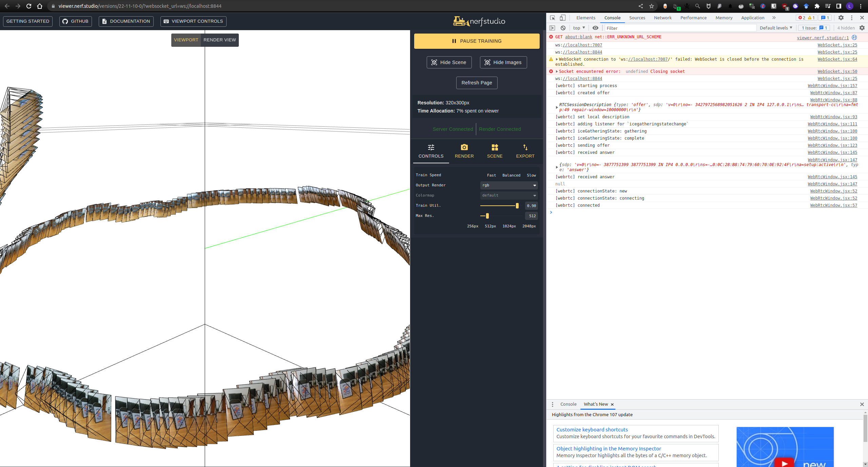This screenshot has width=868, height=467.
Task: Click the Hide Scene button's scene icon
Action: click(434, 62)
